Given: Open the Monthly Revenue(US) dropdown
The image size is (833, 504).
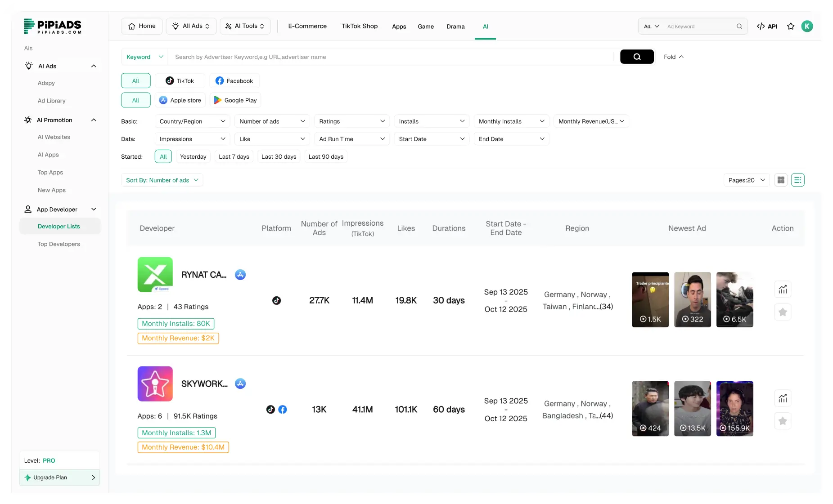Looking at the screenshot, I should coord(591,121).
